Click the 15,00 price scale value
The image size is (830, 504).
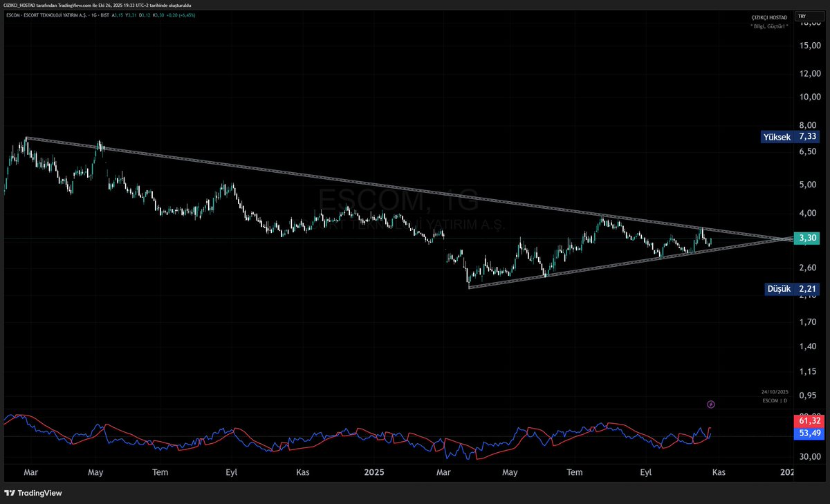click(810, 46)
